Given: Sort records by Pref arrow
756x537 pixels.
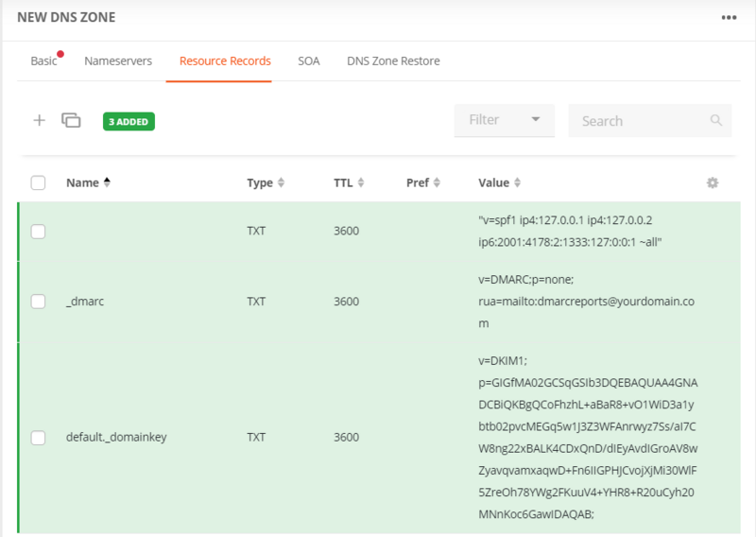Looking at the screenshot, I should click(x=437, y=182).
